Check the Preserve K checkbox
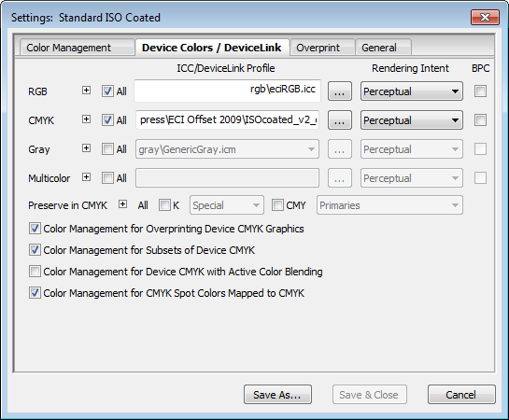The width and height of the screenshot is (509, 420). point(164,205)
